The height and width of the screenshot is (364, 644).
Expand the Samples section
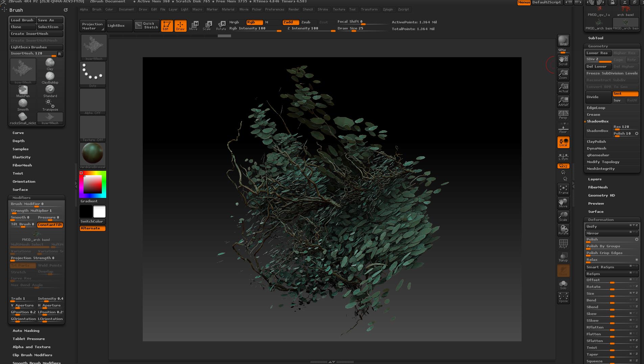(21, 149)
